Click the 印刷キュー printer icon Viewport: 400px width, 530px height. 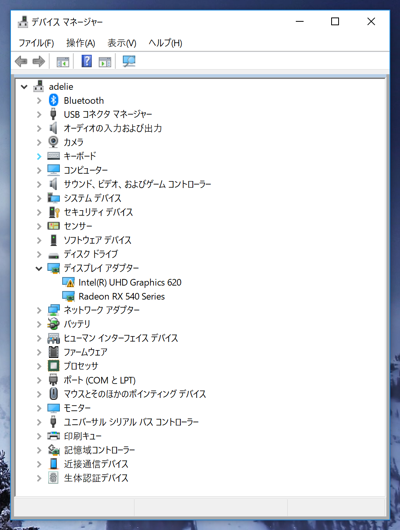(53, 436)
